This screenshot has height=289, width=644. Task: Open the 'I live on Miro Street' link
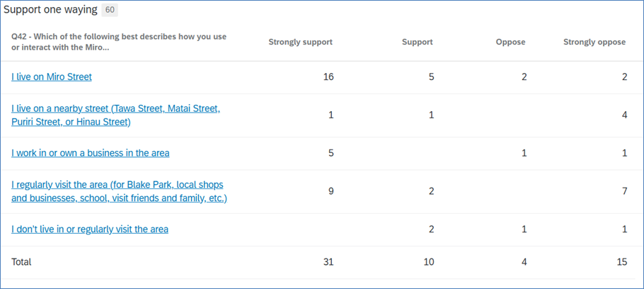tap(52, 76)
